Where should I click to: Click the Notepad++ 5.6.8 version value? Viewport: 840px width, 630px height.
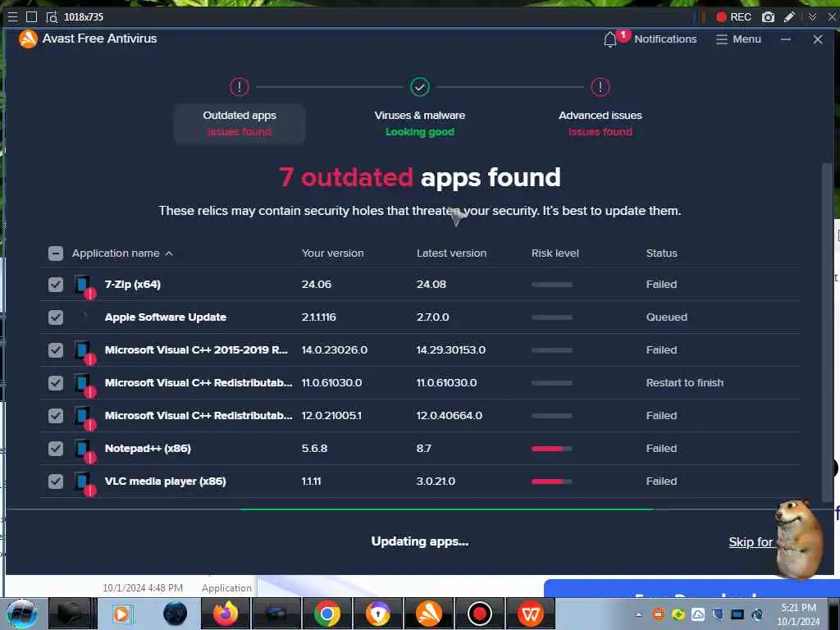(314, 449)
